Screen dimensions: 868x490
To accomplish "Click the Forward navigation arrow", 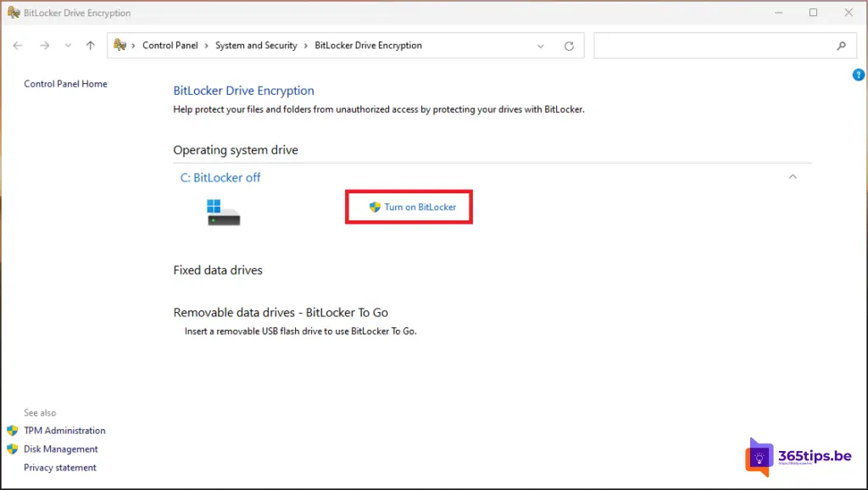I will tap(44, 46).
